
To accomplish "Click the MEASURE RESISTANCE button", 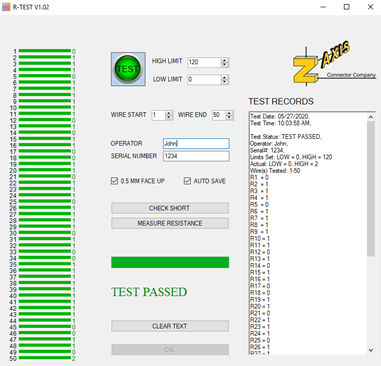I will (170, 223).
